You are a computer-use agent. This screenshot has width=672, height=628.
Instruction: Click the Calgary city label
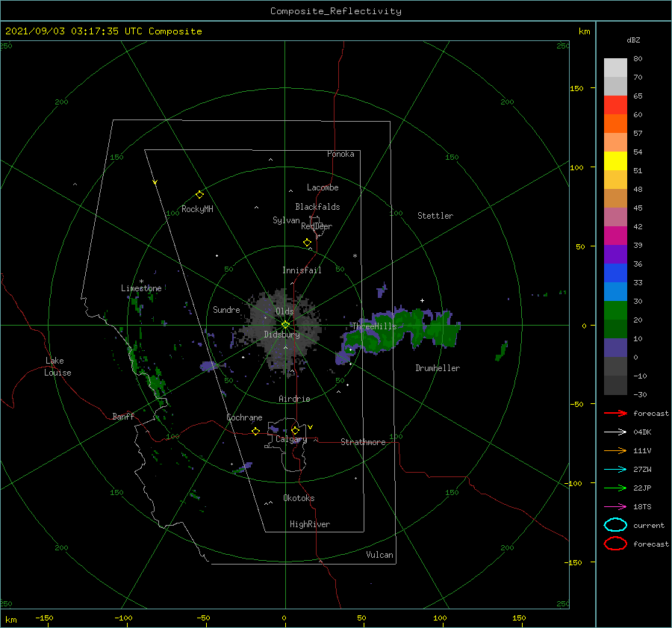coord(291,439)
